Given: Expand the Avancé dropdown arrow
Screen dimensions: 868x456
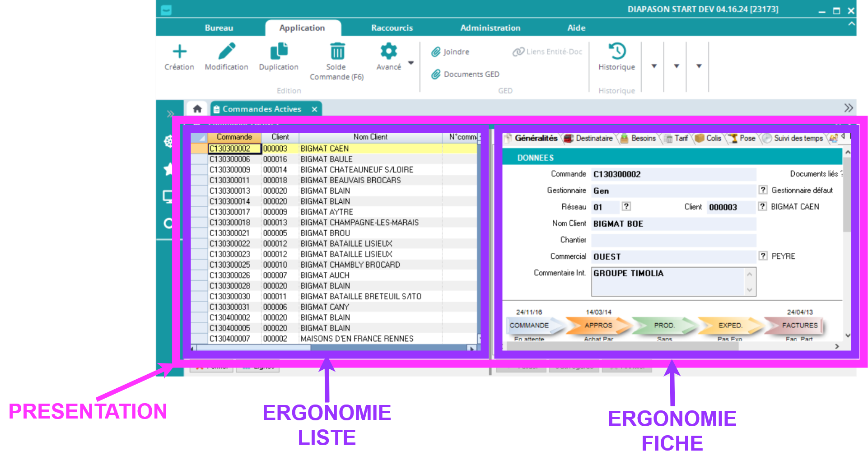Looking at the screenshot, I should tap(411, 63).
